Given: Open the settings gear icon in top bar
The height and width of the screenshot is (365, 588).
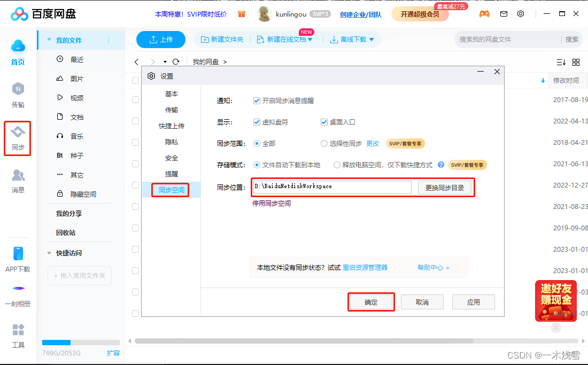Looking at the screenshot, I should (x=521, y=14).
